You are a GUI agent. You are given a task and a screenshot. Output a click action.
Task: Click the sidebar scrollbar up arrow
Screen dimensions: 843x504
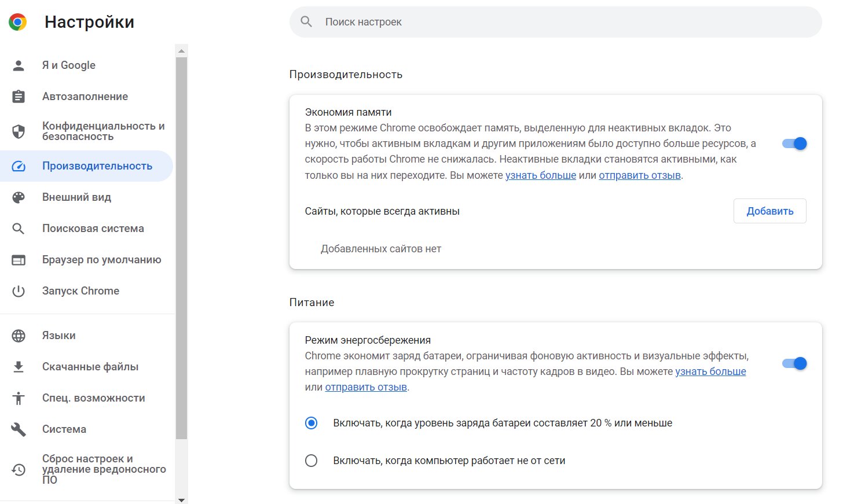[181, 51]
